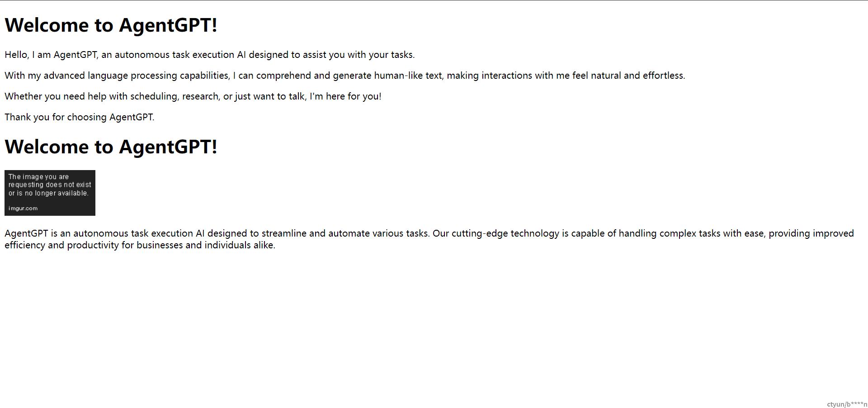Click "efficiency and productivity" in the last paragraph
This screenshot has height=408, width=868.
click(61, 245)
